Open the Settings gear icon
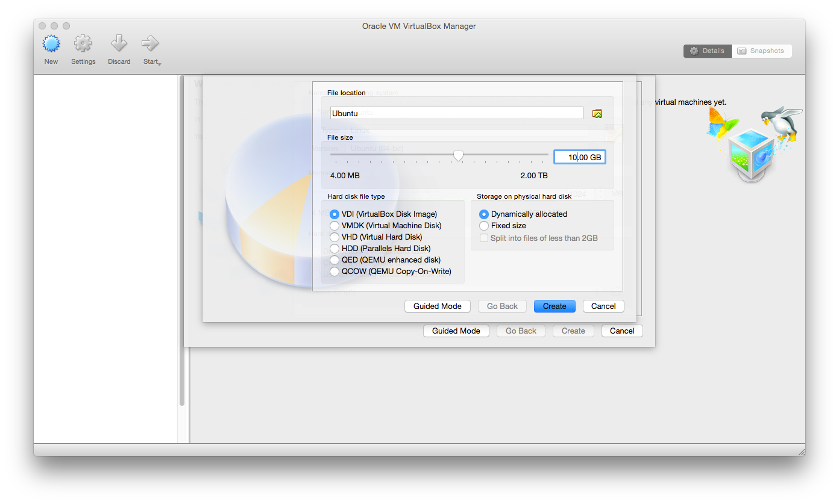 (83, 44)
